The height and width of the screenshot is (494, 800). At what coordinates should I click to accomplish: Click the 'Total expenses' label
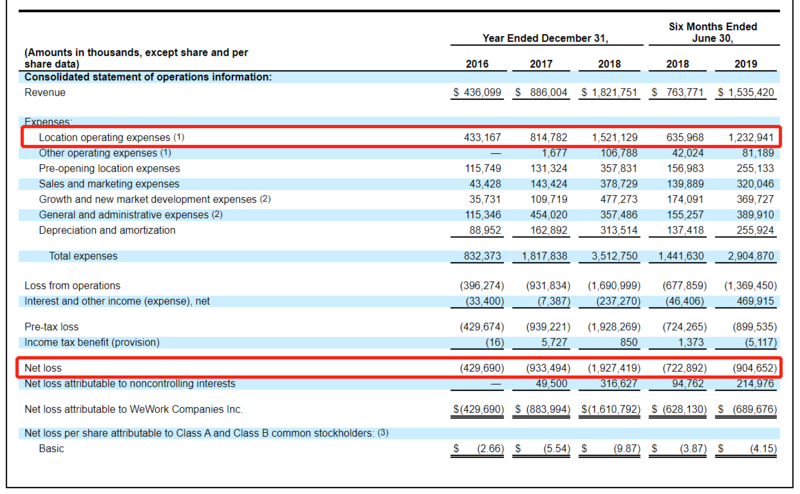click(x=83, y=256)
